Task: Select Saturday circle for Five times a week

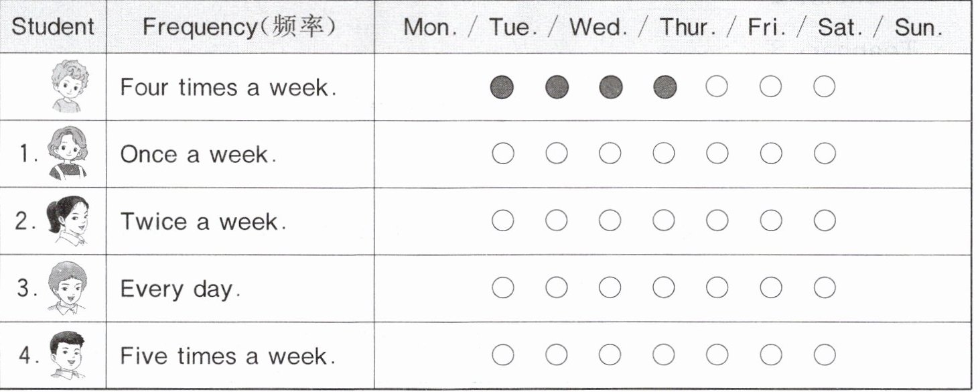Action: [771, 355]
